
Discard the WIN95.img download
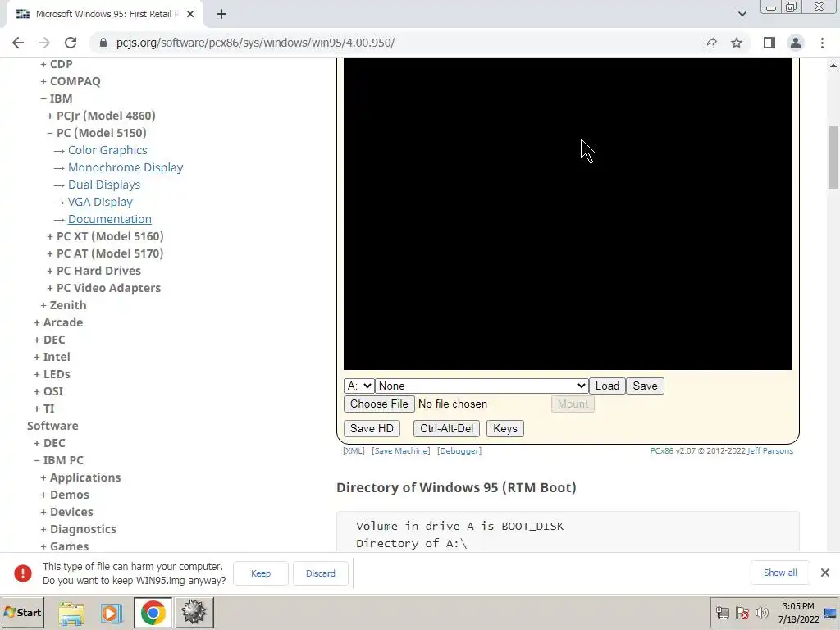point(321,573)
